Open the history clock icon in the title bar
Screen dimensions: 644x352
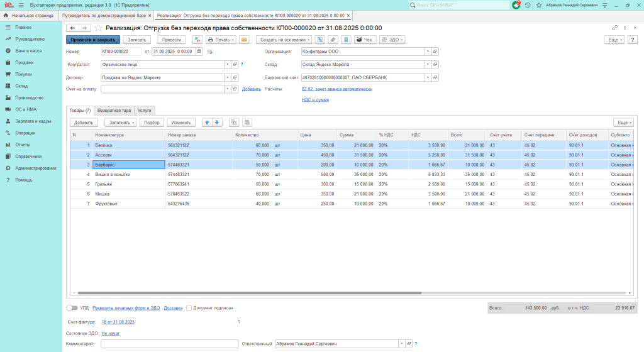click(x=527, y=5)
